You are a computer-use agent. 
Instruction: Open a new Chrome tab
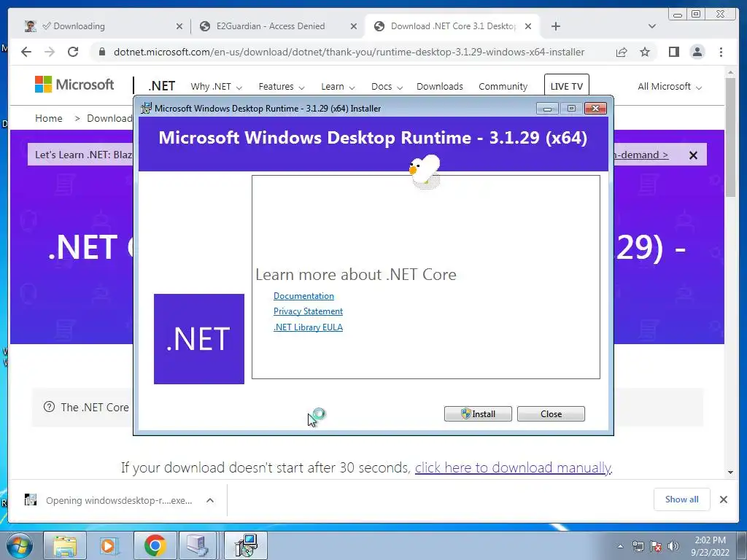555,26
